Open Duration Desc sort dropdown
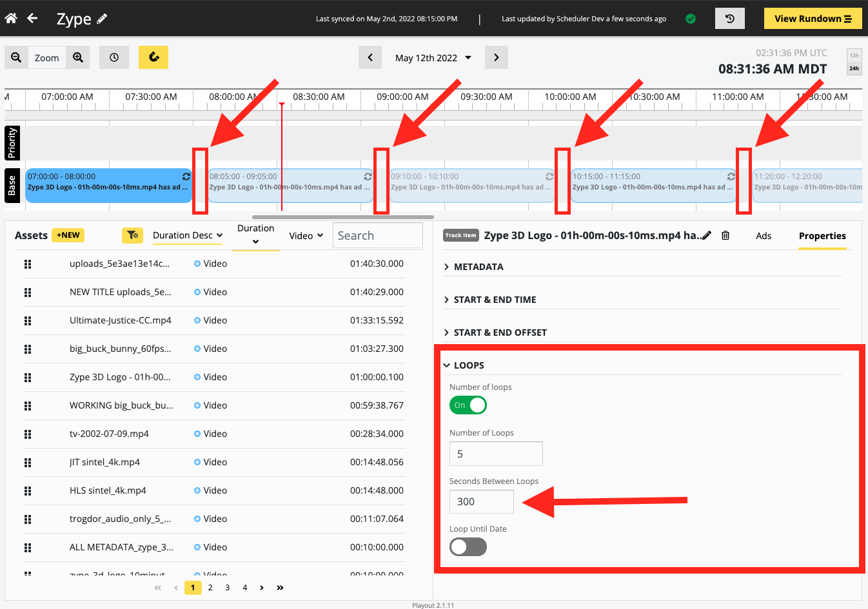 tap(188, 235)
